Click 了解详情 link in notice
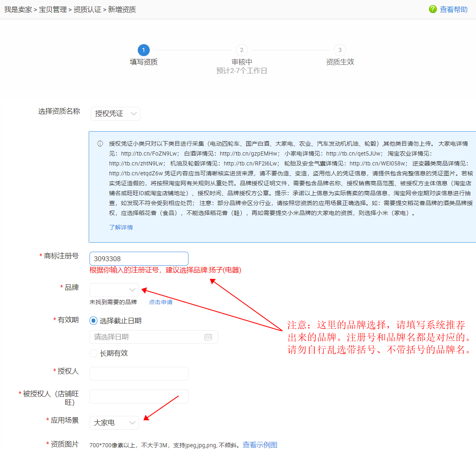Image resolution: width=476 pixels, height=451 pixels. [x=121, y=227]
